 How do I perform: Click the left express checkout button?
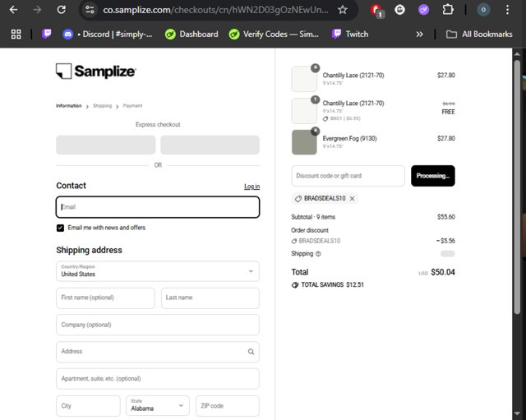click(x=106, y=145)
